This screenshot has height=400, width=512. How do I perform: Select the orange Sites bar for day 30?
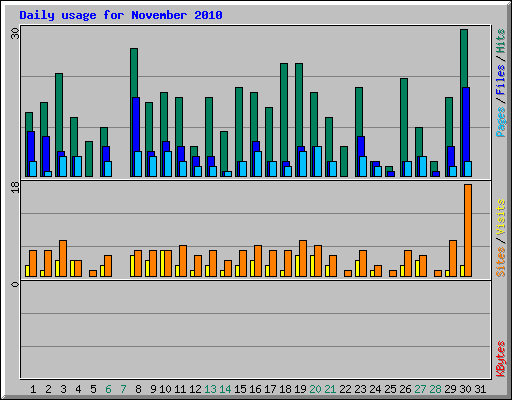pyautogui.click(x=468, y=230)
